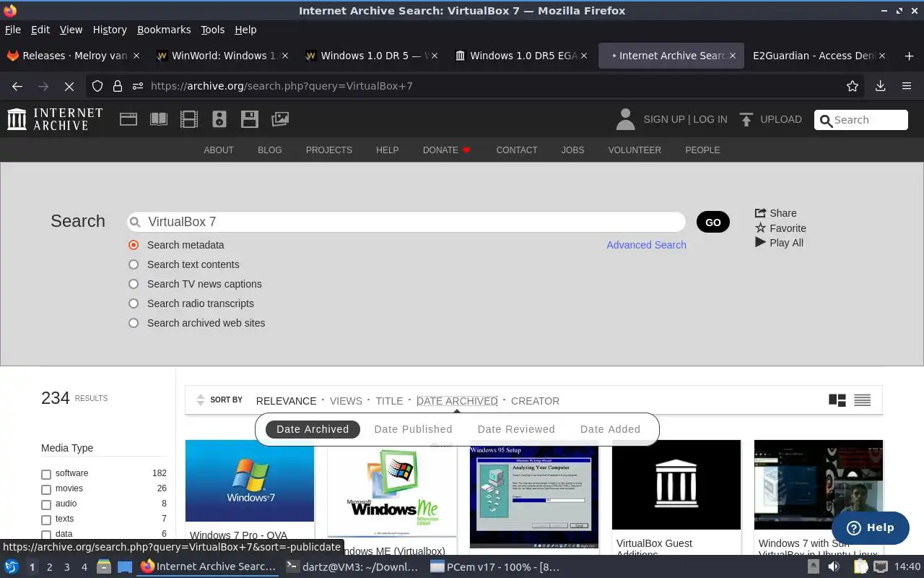Choose Date Reviewed sort option
Image resolution: width=924 pixels, height=578 pixels.
(x=516, y=429)
